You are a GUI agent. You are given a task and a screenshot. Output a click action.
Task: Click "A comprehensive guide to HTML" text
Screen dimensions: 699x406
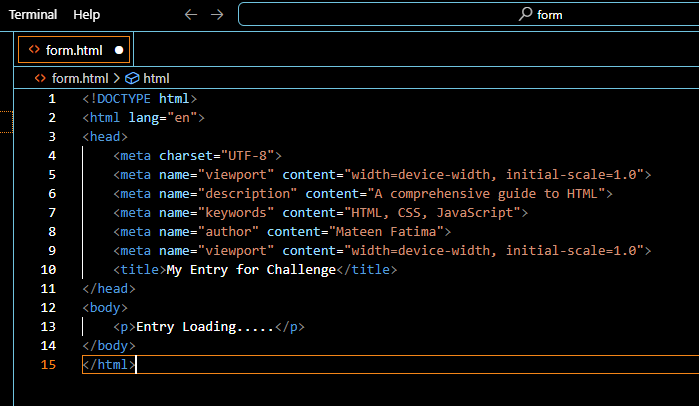pyautogui.click(x=486, y=194)
